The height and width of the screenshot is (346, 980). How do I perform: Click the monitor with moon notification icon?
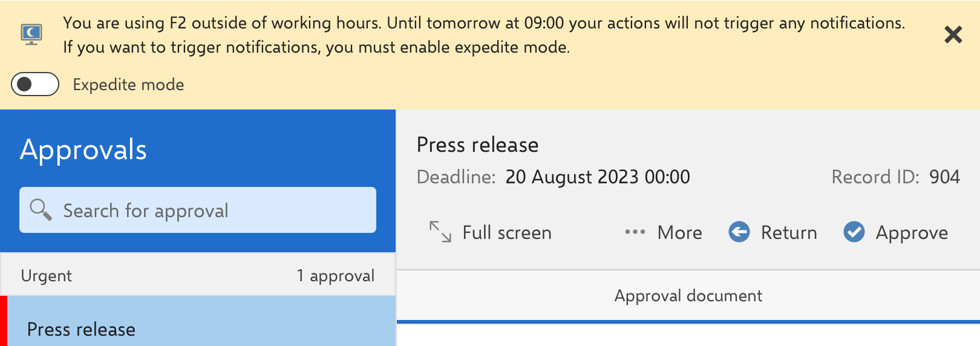point(31,34)
